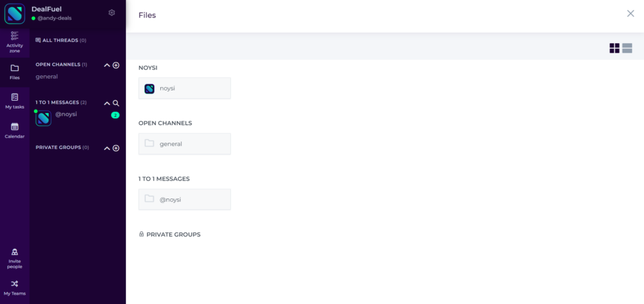Search 1 to 1 messages
Screen dimensions: 644x304
[116, 103]
